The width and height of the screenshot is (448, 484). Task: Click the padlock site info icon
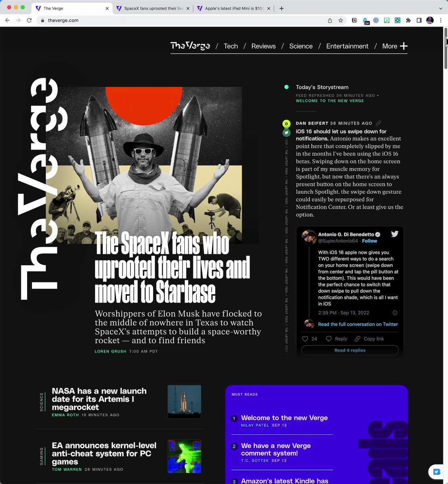[x=42, y=20]
